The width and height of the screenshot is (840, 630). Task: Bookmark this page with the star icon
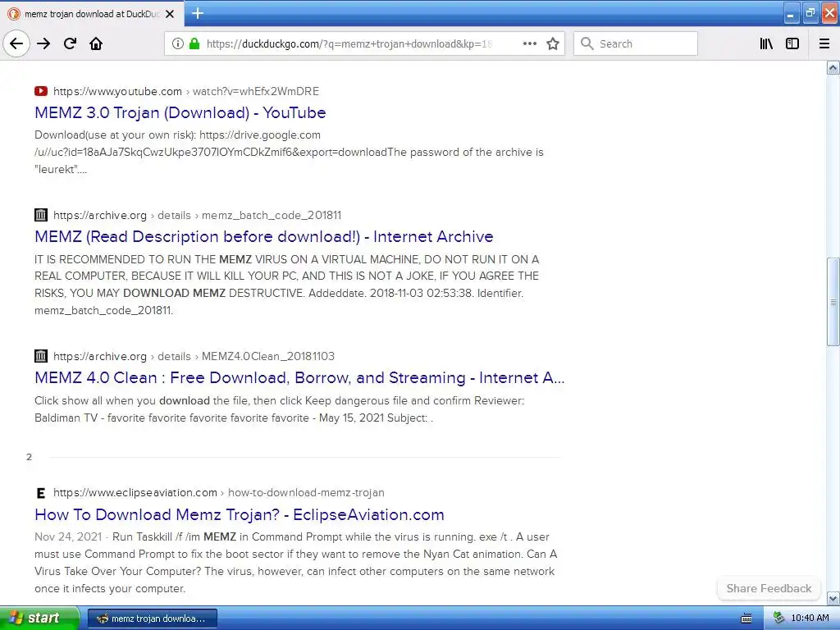click(553, 43)
